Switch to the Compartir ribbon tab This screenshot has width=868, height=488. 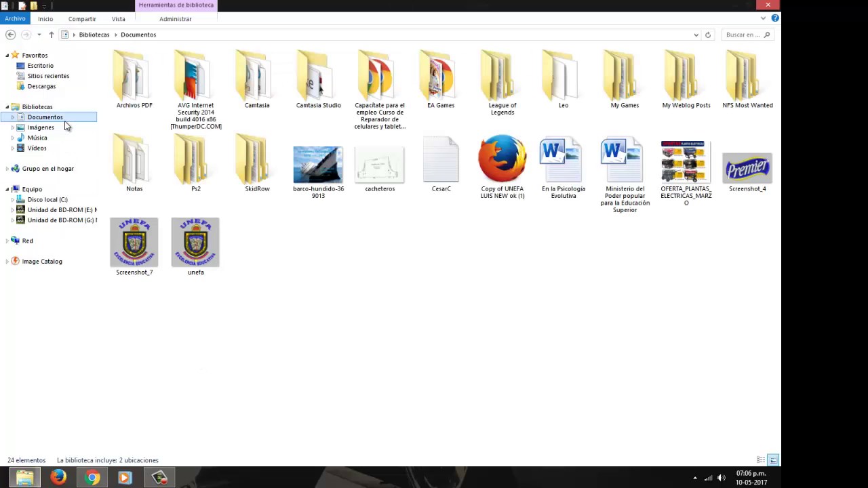(82, 19)
